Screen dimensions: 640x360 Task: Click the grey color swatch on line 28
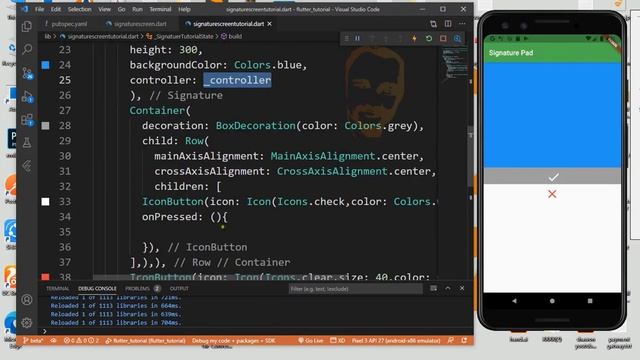point(45,126)
